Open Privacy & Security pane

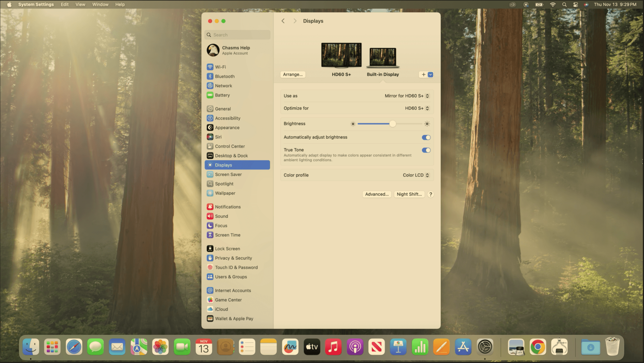click(x=233, y=258)
